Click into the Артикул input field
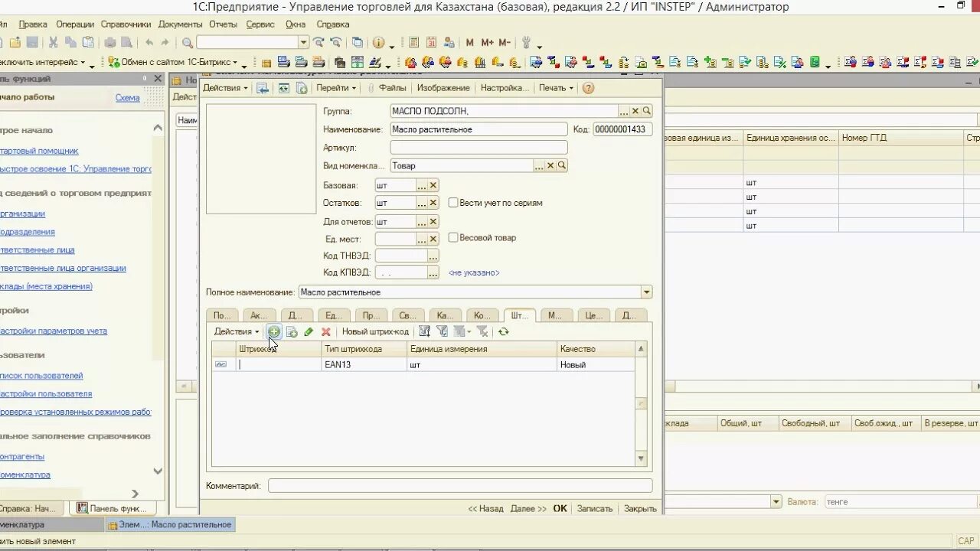This screenshot has width=980, height=551. [479, 147]
